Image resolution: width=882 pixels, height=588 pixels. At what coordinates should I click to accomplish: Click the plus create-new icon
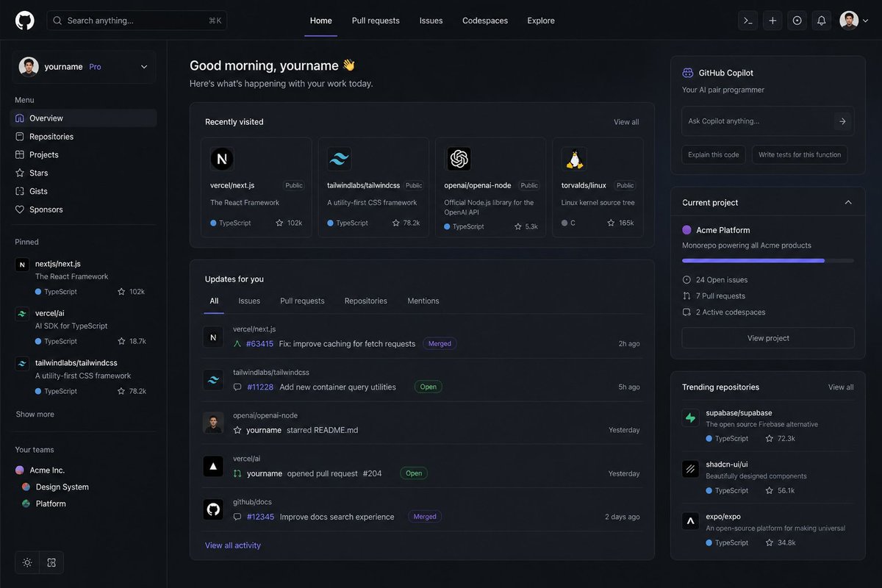tap(772, 21)
